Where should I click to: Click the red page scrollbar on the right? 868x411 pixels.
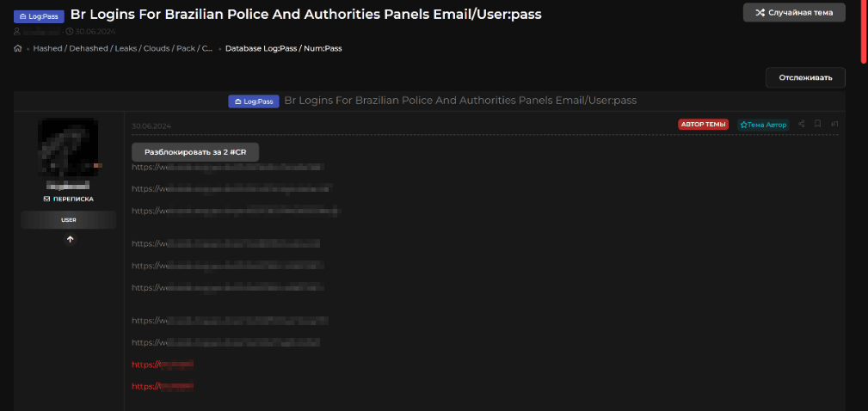coord(864,30)
